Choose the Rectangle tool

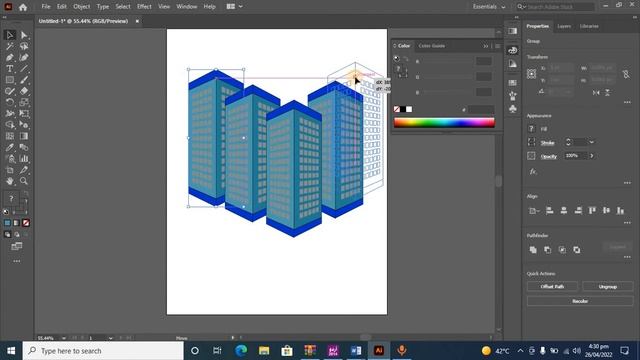click(x=10, y=80)
